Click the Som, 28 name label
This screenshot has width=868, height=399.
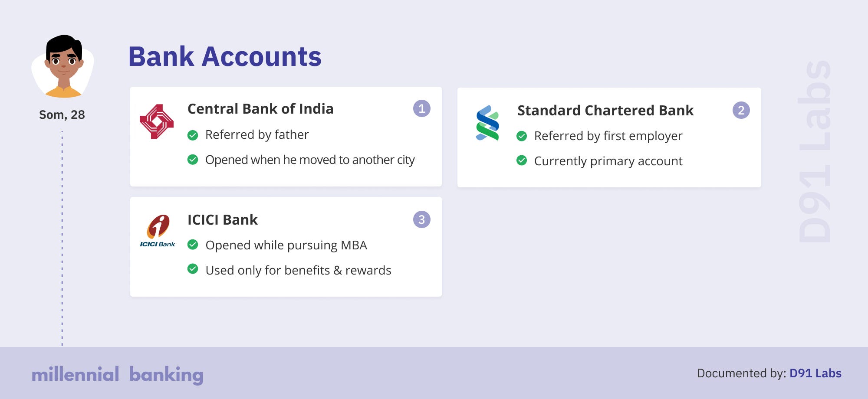click(62, 115)
